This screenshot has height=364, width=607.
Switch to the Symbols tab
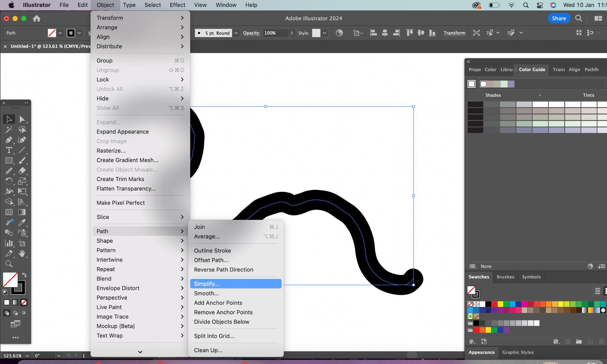tap(531, 277)
